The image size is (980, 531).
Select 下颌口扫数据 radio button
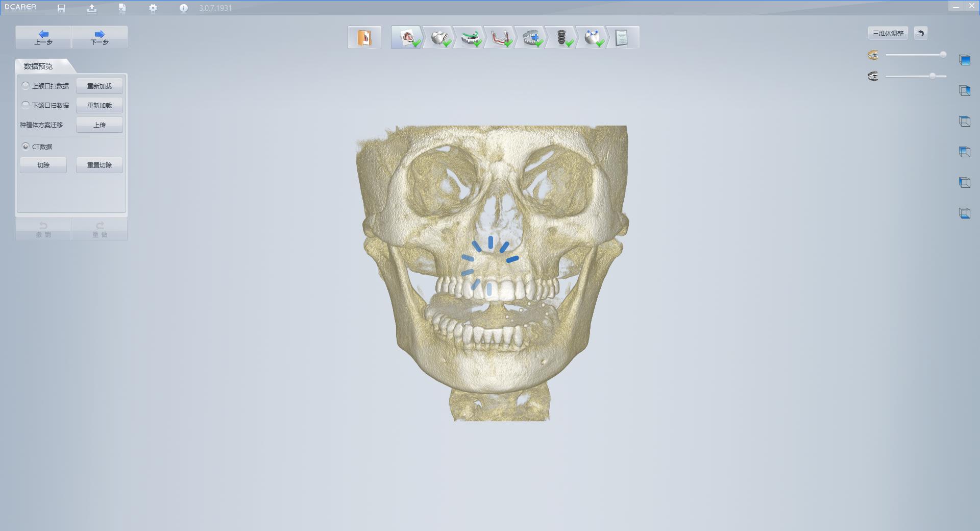point(26,105)
